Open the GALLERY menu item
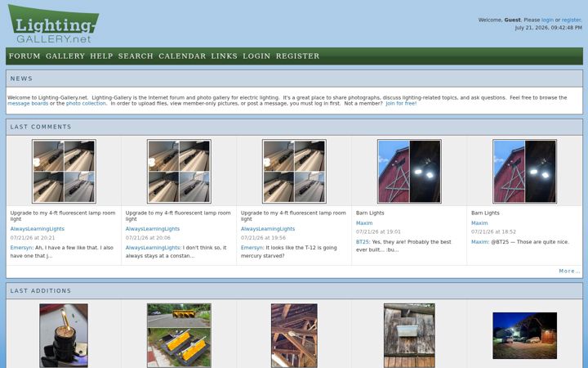Viewport: 588px width, 368px height. 65,56
